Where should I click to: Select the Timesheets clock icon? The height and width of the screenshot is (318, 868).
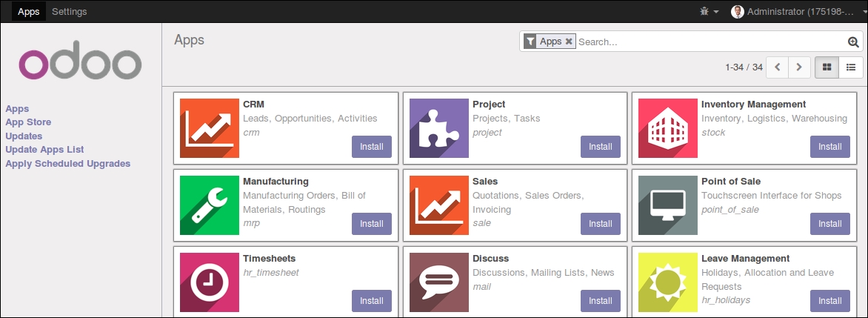point(210,282)
